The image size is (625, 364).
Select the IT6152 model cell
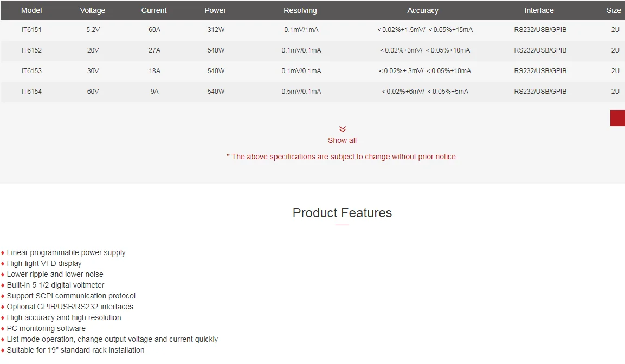(x=31, y=50)
